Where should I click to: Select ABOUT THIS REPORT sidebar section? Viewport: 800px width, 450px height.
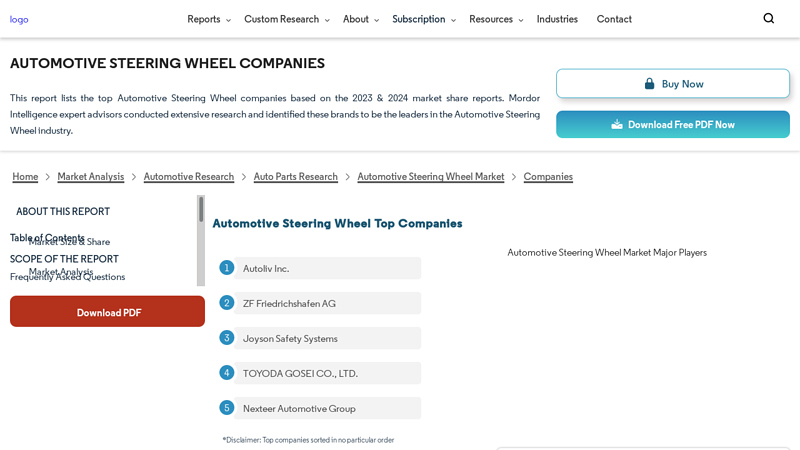point(63,211)
